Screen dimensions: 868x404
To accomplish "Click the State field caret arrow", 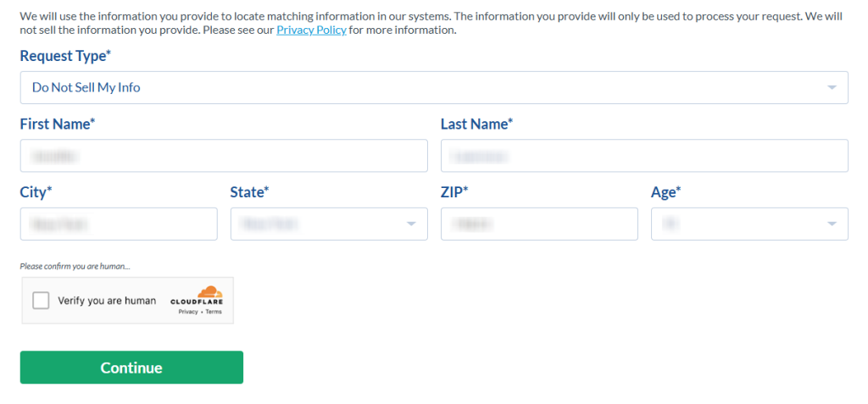I will coord(411,224).
